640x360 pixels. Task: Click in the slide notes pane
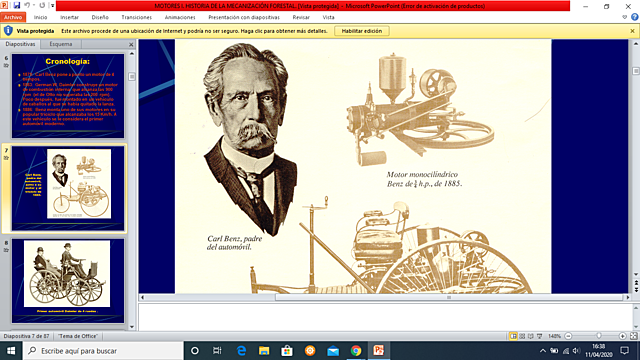click(x=385, y=316)
